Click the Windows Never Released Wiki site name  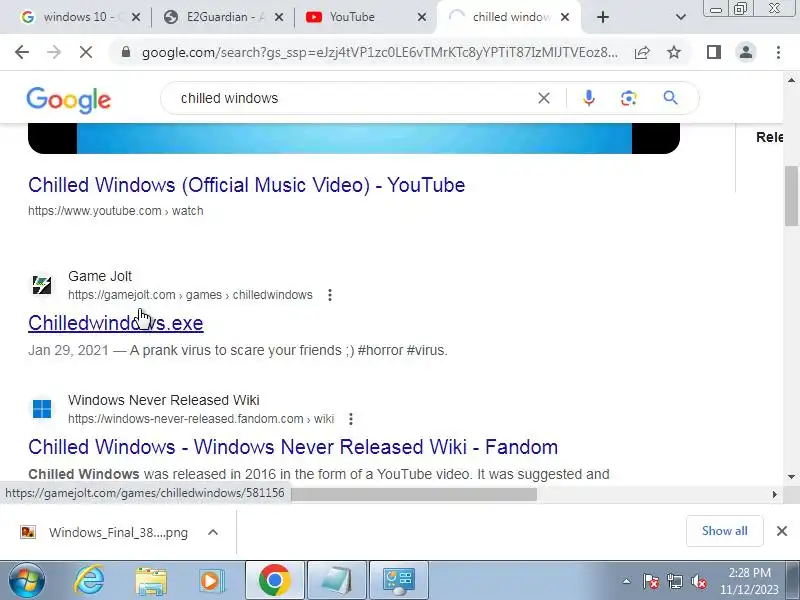164,400
